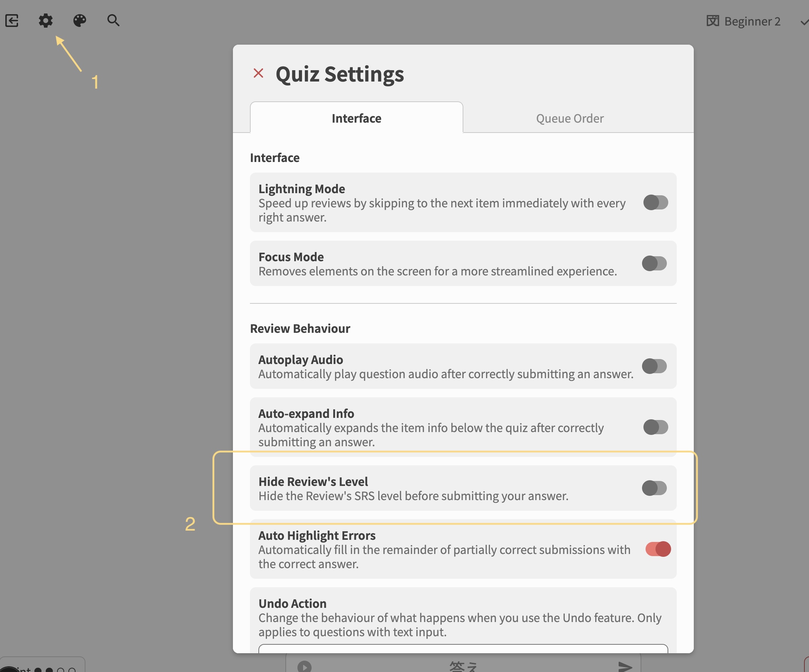Toggle Autoplay Audio on
The height and width of the screenshot is (672, 809).
pyautogui.click(x=654, y=366)
